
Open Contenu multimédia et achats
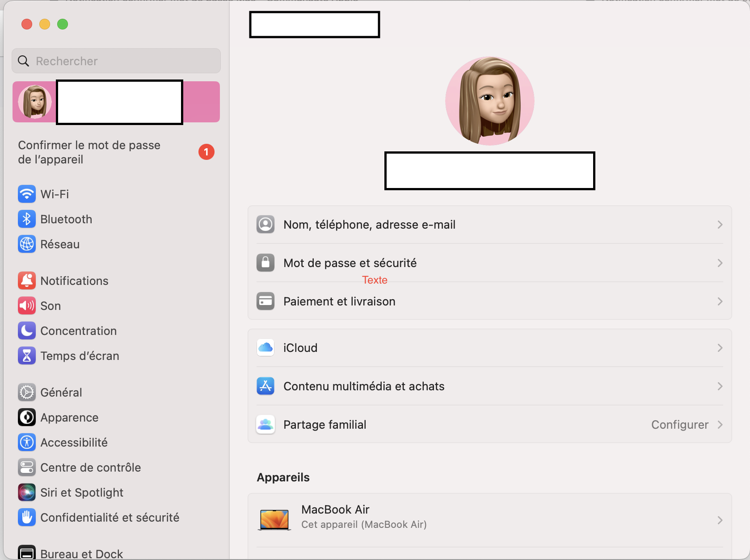point(490,386)
